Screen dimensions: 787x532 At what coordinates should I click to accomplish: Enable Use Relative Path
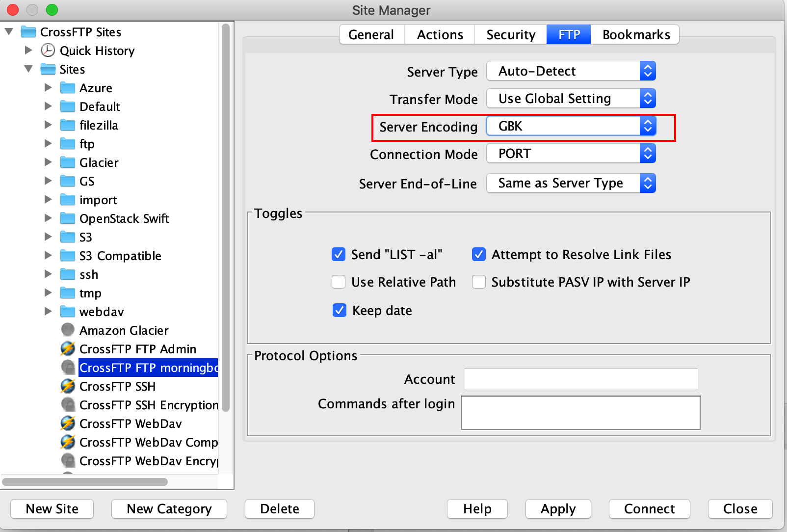(x=339, y=282)
